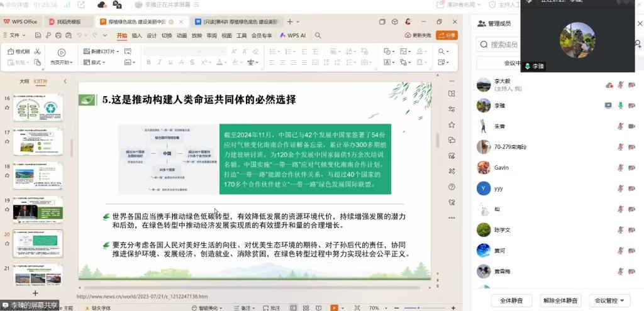
Task: Click the search magnifier icon in the ribbon
Action: 318,36
